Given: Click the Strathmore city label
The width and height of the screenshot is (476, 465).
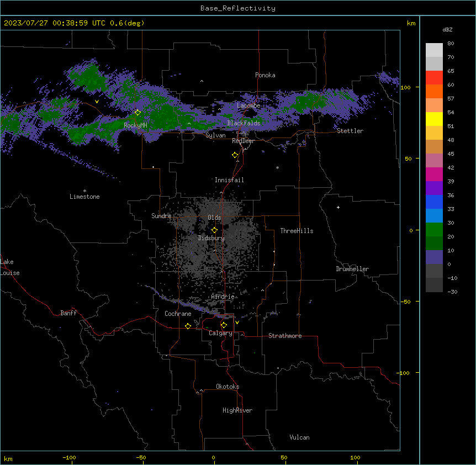Looking at the screenshot, I should click(285, 336).
